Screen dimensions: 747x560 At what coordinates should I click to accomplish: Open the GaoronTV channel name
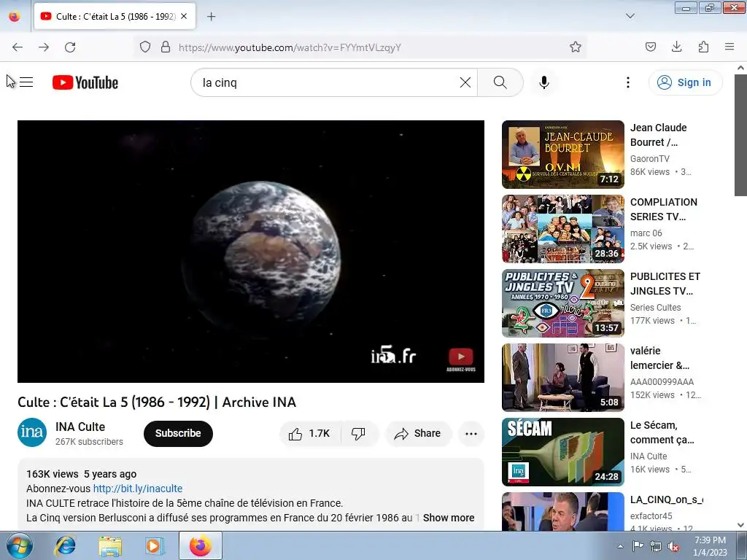(x=650, y=158)
